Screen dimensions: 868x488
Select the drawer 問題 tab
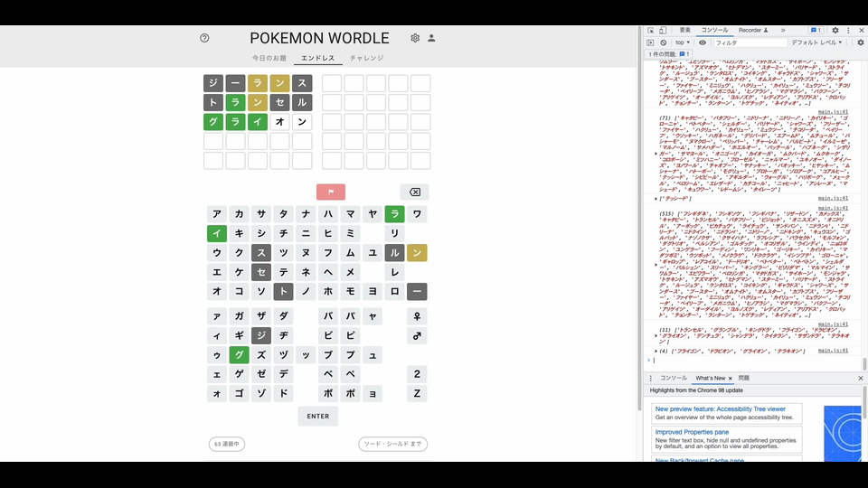point(744,379)
